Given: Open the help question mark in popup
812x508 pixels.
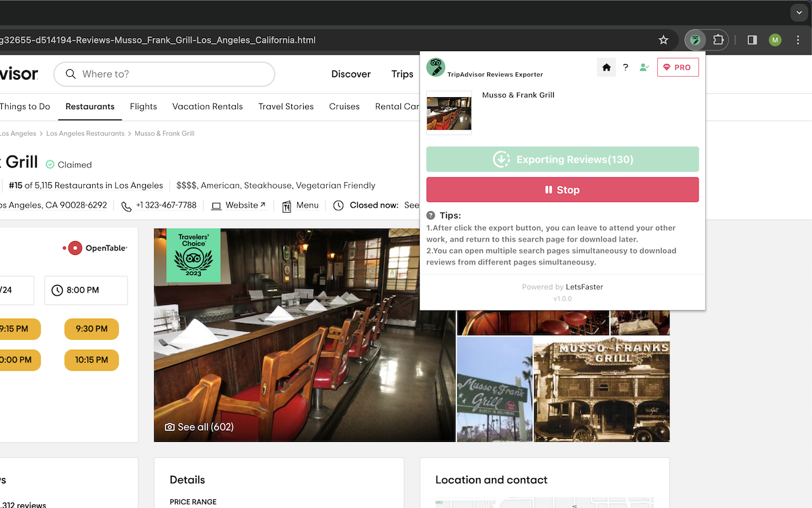Looking at the screenshot, I should pos(625,67).
